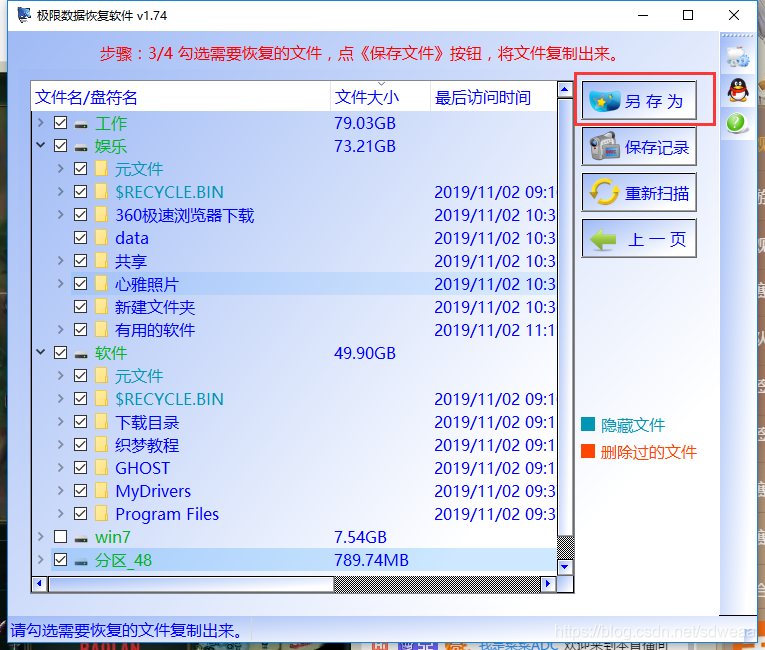
Task: Click the drive icon next to 工作
Action: point(81,124)
